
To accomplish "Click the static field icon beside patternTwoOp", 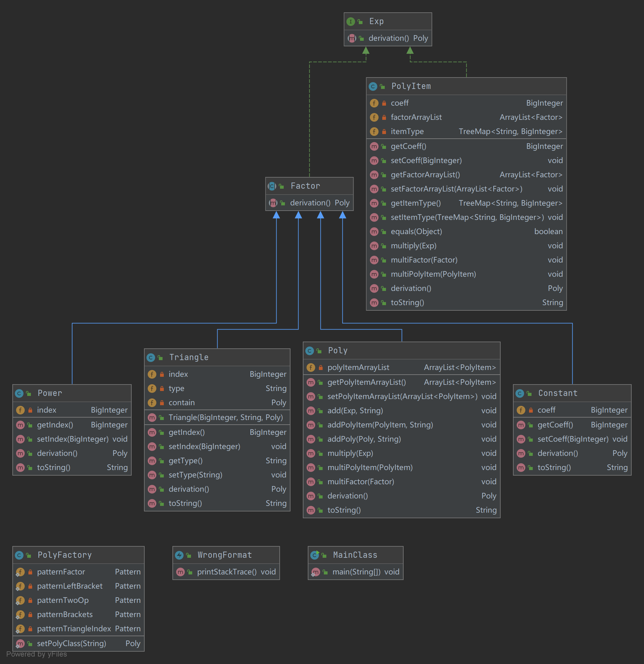I will coord(20,600).
